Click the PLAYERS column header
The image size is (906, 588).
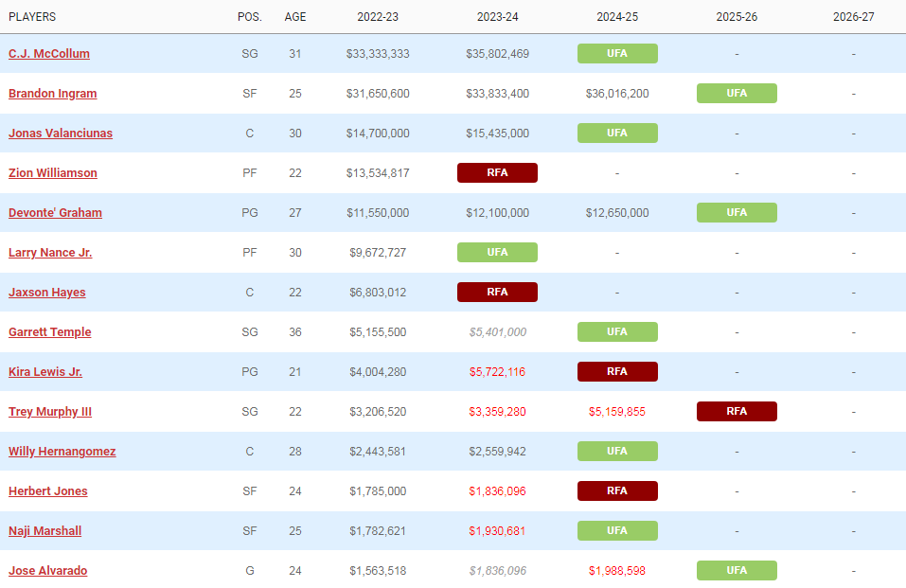click(x=32, y=17)
